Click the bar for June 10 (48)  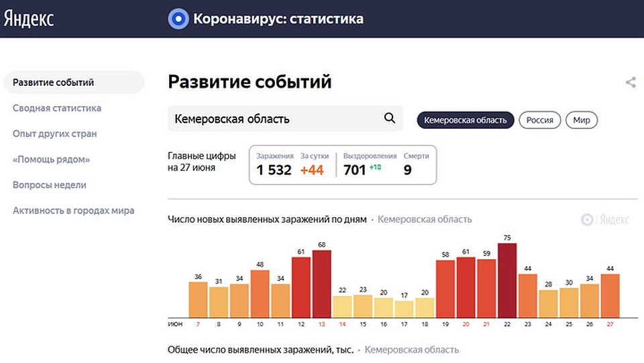pos(260,294)
